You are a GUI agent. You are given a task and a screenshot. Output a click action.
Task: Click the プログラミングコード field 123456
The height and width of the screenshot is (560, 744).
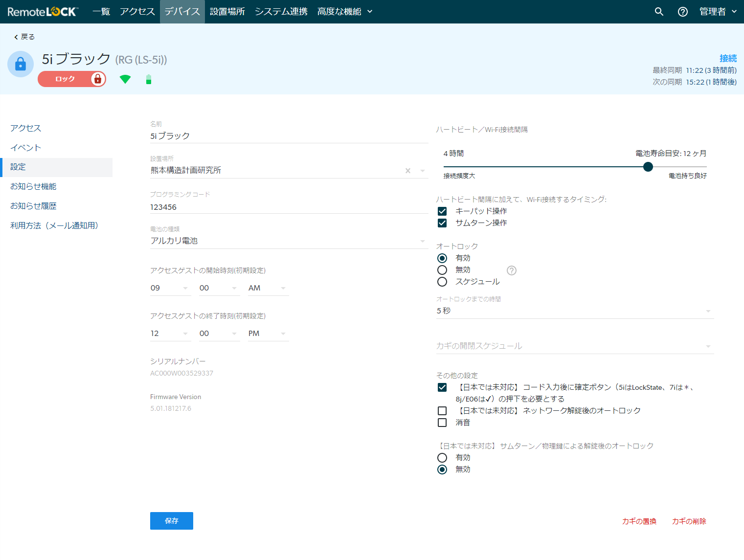pyautogui.click(x=289, y=207)
